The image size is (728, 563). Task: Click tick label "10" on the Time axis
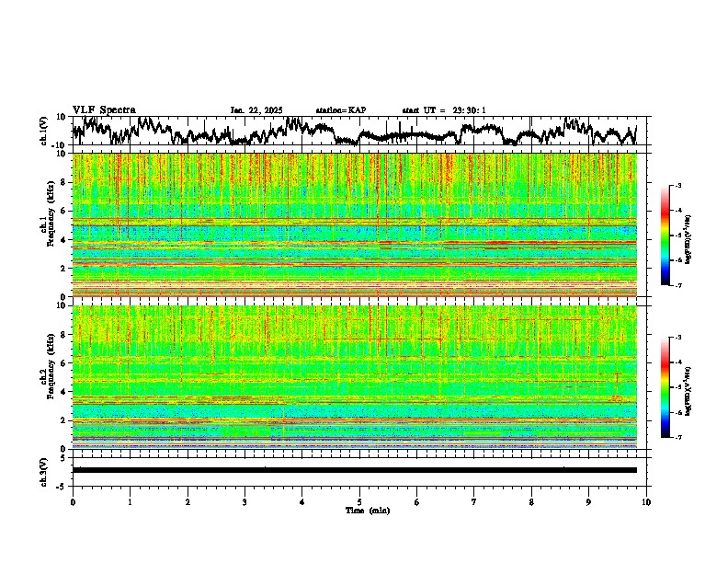[646, 502]
